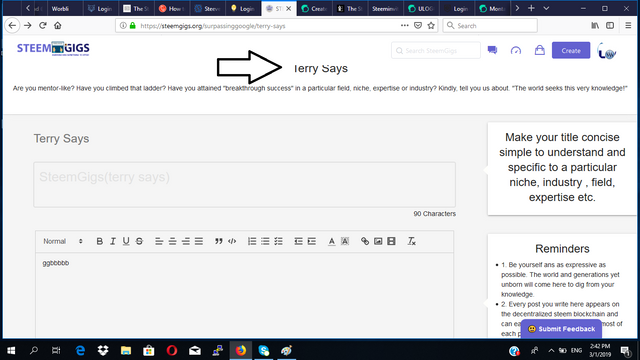Image resolution: width=640 pixels, height=360 pixels.
Task: Decrease indent in editor
Action: click(298, 241)
